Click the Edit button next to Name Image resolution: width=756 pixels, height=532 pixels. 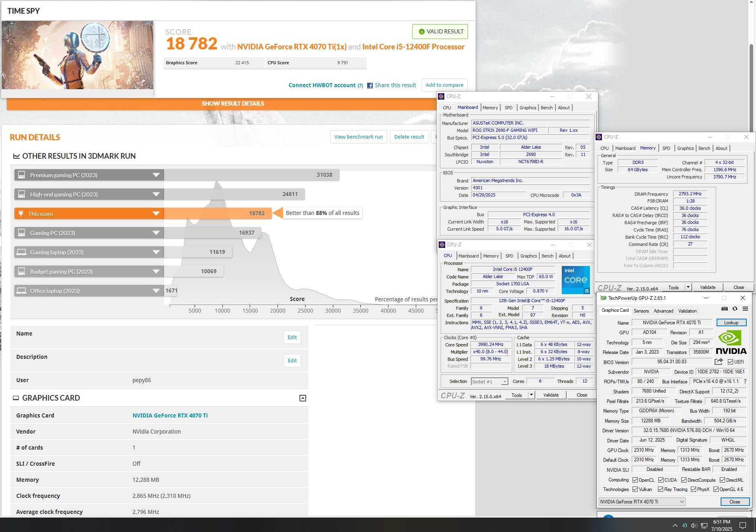coord(292,338)
